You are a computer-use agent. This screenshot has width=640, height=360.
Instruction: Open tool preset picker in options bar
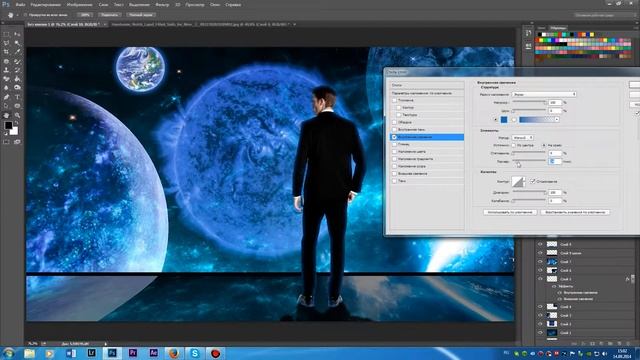click(13, 15)
